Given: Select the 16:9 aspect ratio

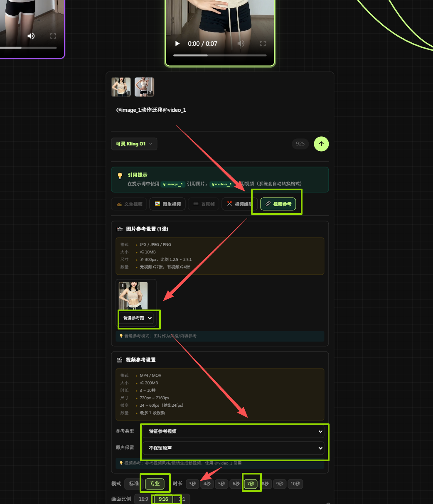Looking at the screenshot, I should pyautogui.click(x=143, y=499).
